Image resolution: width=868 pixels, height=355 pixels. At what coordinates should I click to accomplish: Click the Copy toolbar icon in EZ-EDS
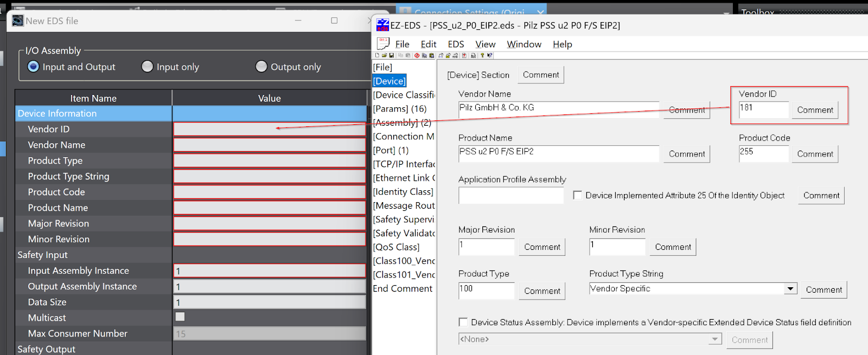400,55
